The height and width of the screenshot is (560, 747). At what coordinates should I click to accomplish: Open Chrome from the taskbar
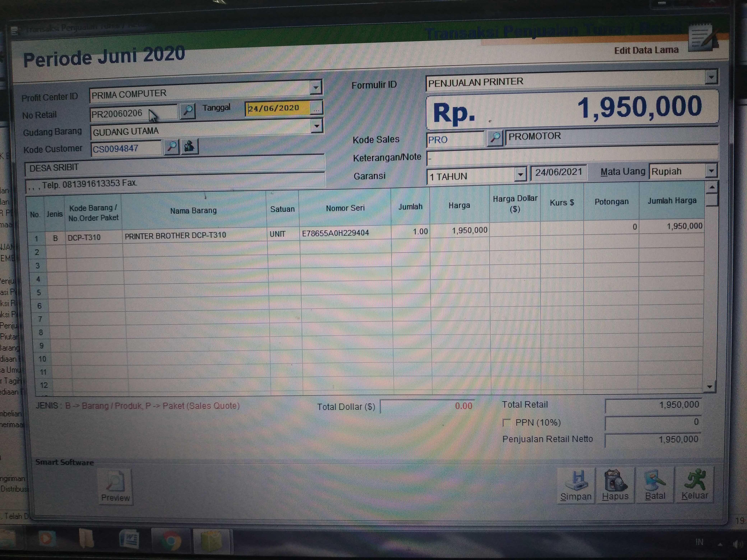tap(171, 540)
